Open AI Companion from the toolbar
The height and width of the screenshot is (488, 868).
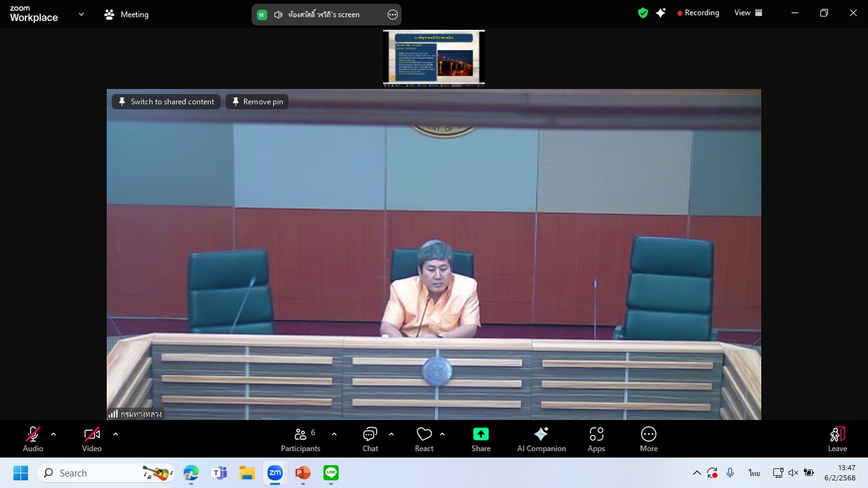541,439
